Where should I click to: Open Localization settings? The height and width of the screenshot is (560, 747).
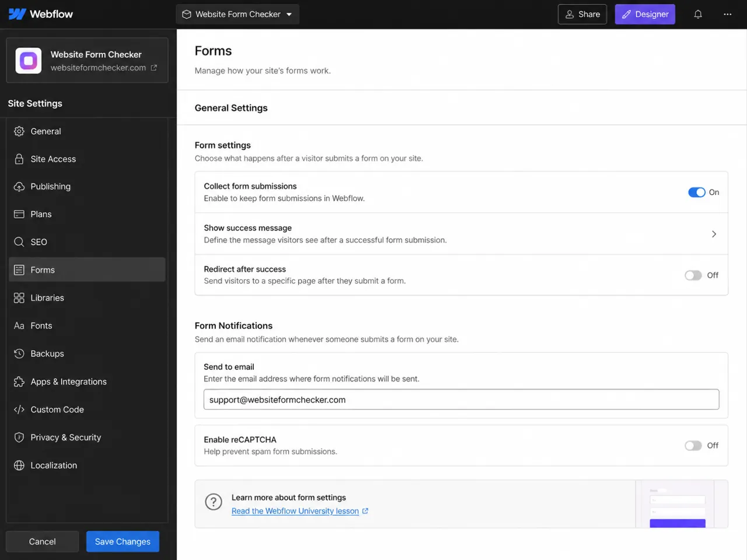point(87,466)
